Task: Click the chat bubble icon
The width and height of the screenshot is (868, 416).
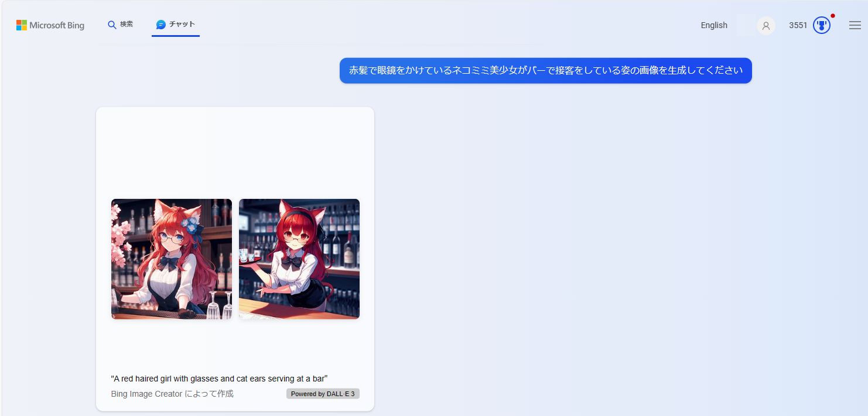Action: (x=160, y=24)
